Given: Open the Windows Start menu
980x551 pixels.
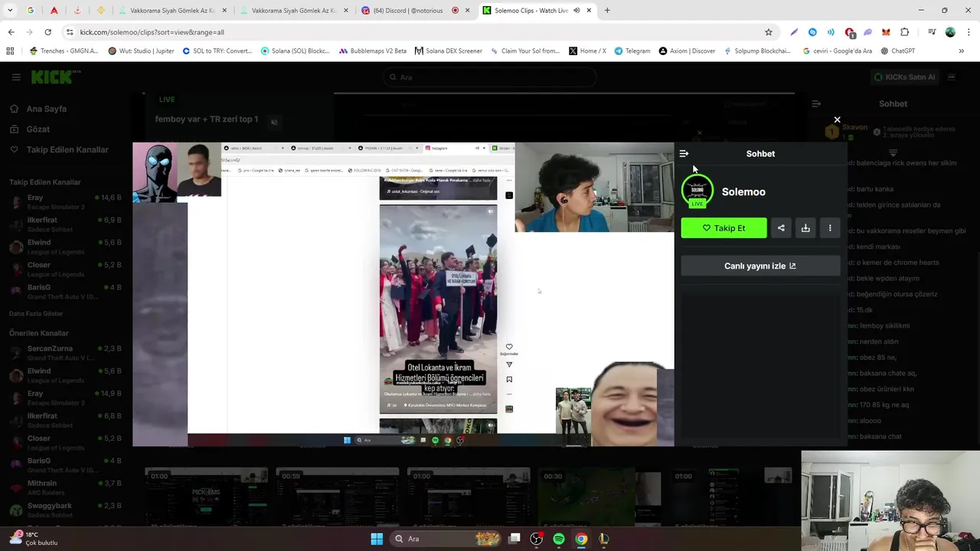Looking at the screenshot, I should click(x=377, y=539).
